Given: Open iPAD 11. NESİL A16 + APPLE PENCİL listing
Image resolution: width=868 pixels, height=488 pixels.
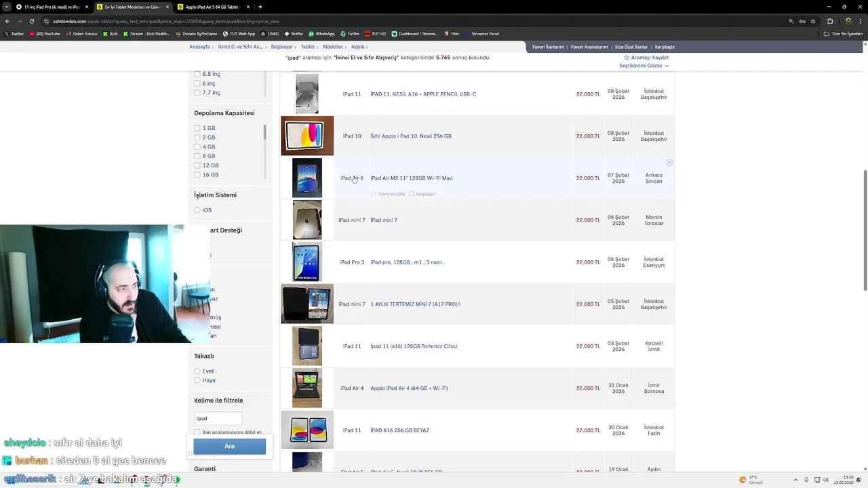Looking at the screenshot, I should tap(423, 94).
